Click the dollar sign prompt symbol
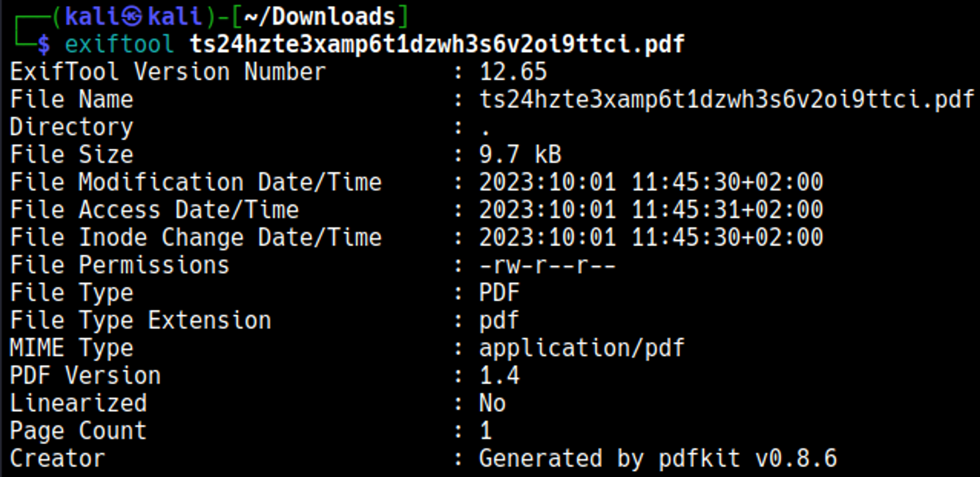This screenshot has height=477, width=980. tap(44, 45)
